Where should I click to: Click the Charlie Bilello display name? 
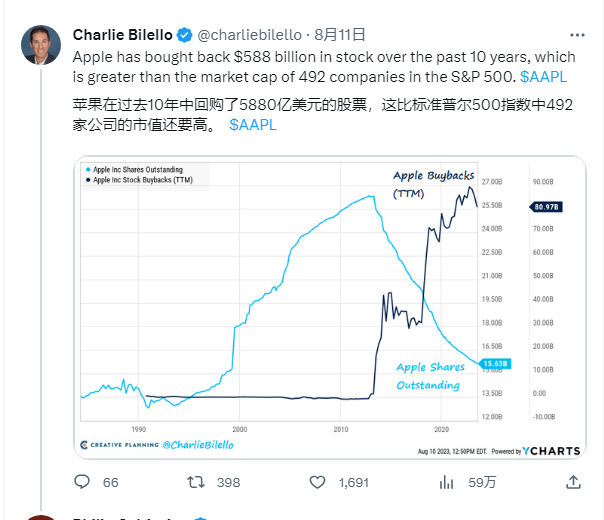[122, 35]
